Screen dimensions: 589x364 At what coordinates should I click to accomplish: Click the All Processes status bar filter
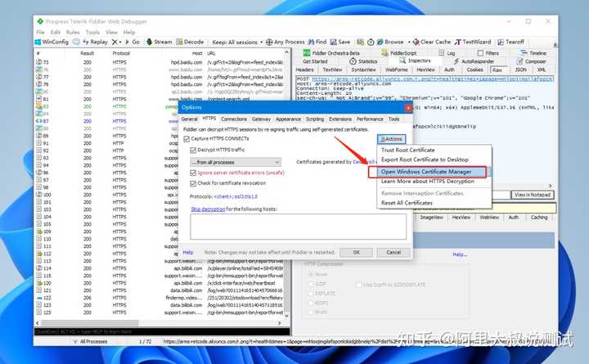[90, 341]
